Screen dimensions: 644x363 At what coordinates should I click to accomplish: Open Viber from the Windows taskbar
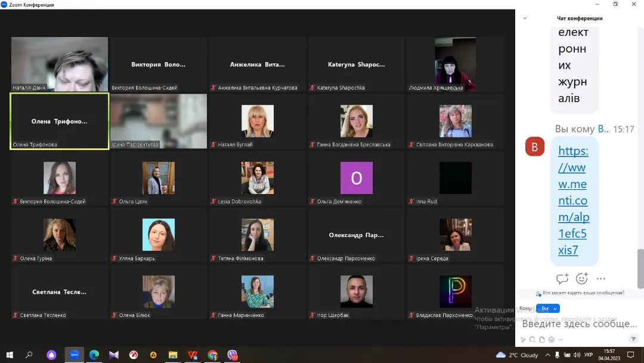pos(232,355)
